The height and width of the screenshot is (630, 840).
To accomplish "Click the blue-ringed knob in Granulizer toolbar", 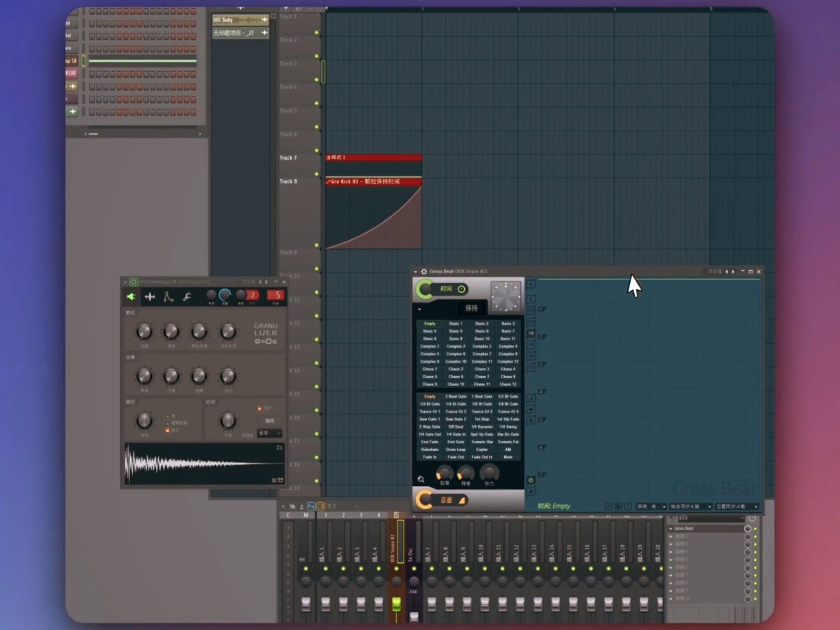I will tap(225, 295).
